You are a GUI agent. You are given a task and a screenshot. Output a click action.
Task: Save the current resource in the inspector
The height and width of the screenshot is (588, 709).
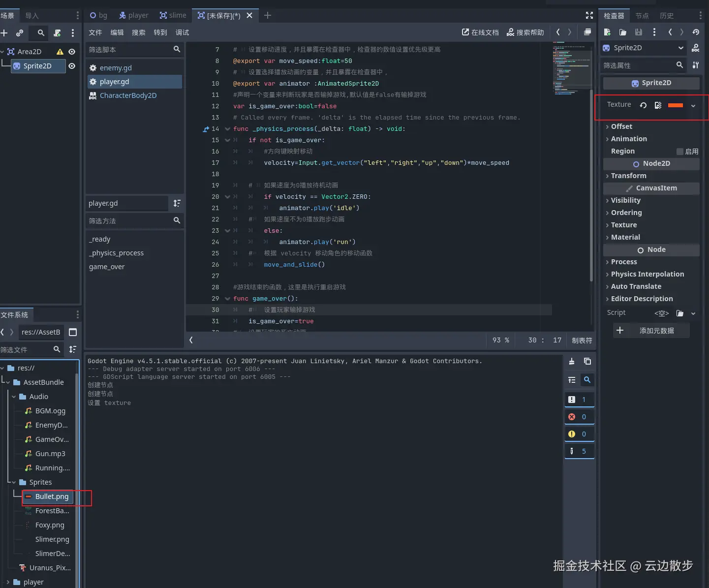pyautogui.click(x=639, y=32)
